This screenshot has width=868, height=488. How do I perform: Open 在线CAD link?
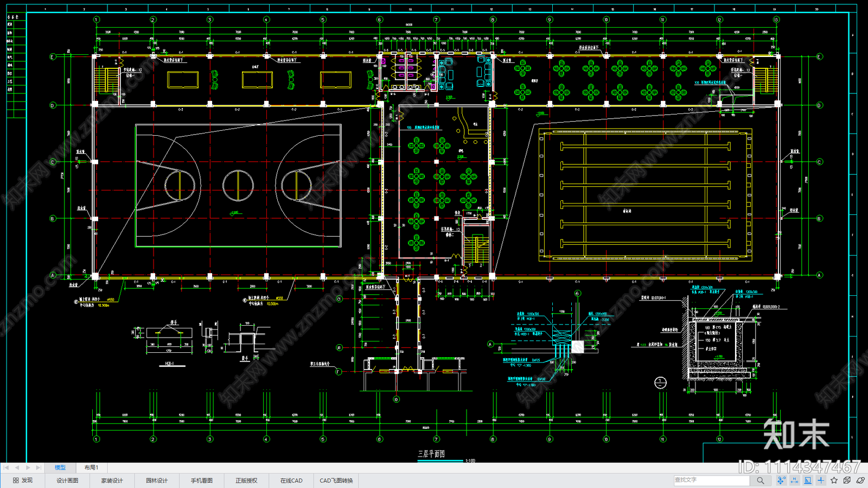point(291,480)
